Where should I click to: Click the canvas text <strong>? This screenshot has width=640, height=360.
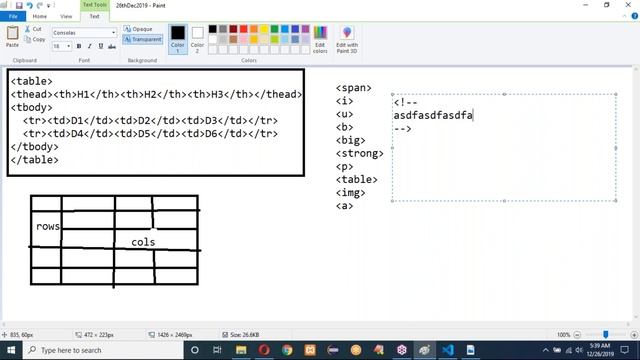pyautogui.click(x=360, y=153)
